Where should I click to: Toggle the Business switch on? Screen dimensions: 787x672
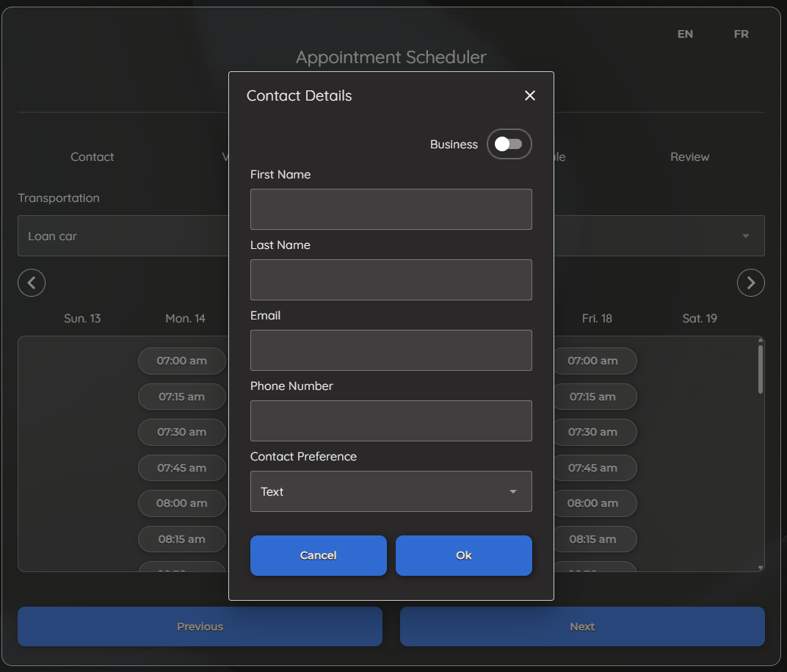[509, 144]
